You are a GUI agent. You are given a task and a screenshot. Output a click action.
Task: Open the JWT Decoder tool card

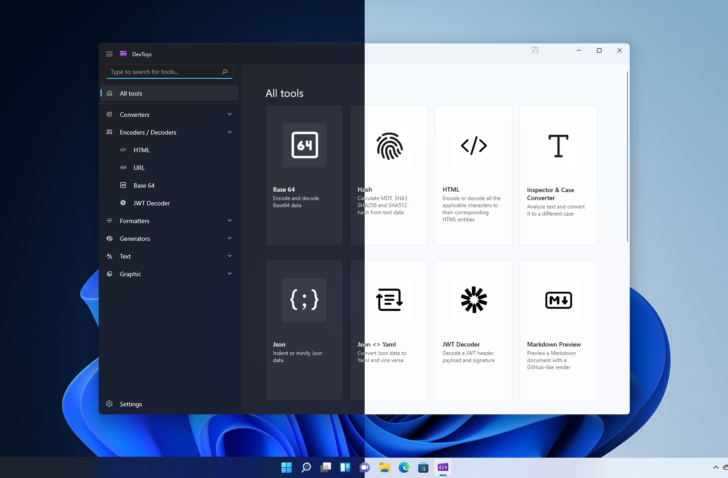pyautogui.click(x=474, y=330)
